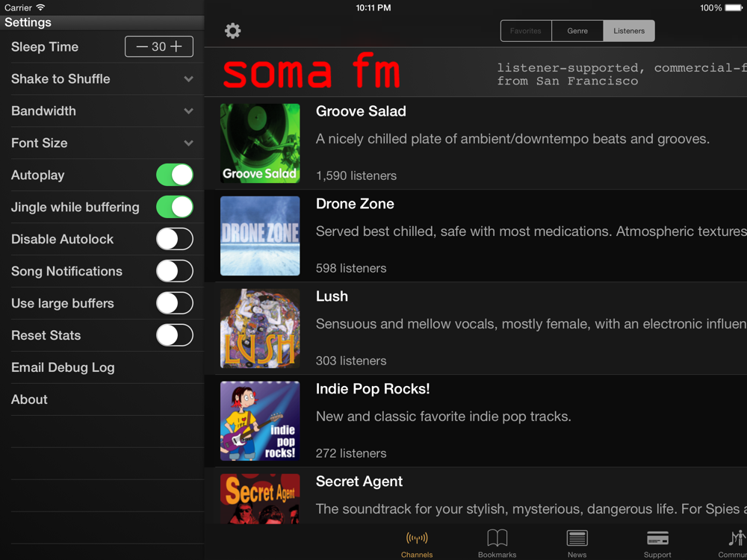This screenshot has width=747, height=560.
Task: Select the Secret Agent channel title
Action: (x=359, y=482)
